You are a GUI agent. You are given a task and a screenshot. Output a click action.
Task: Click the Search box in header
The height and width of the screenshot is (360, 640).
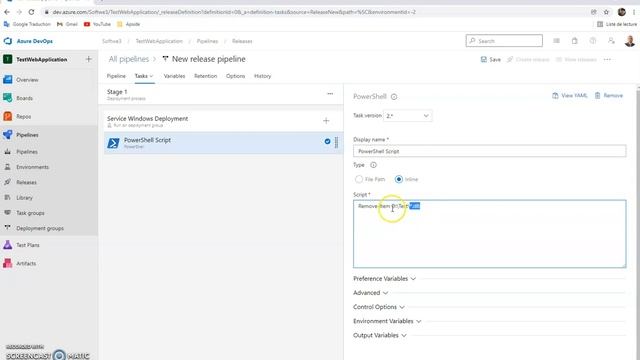504,41
